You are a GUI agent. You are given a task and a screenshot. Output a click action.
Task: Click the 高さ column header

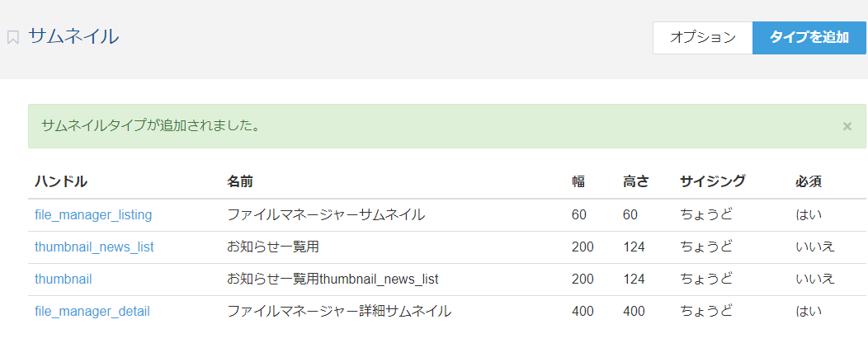coord(635,181)
